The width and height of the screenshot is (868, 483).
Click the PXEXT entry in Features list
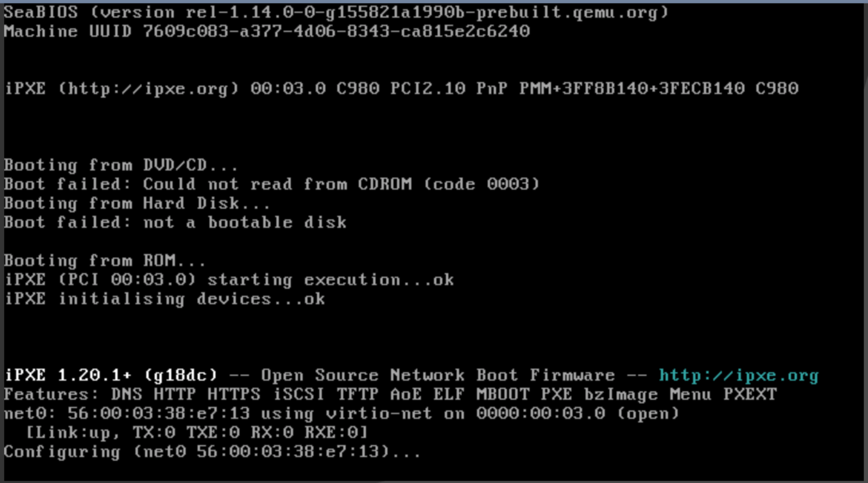tap(750, 394)
